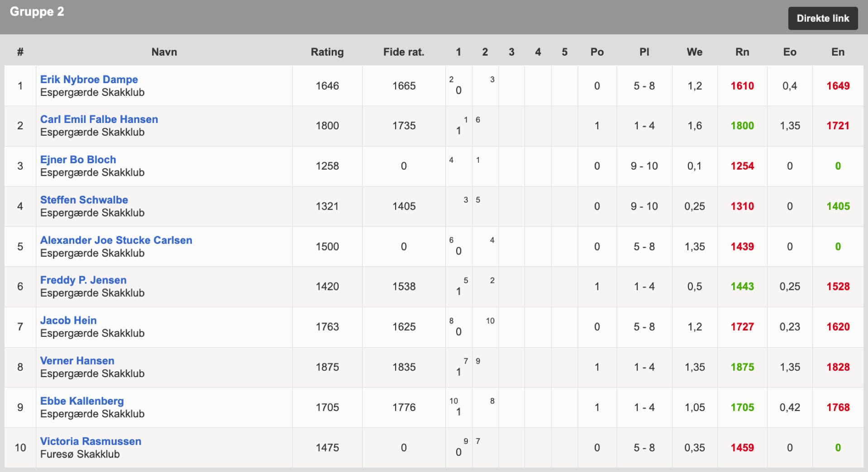
Task: Click Carl Emil's green 1800 Rn value
Action: tap(742, 126)
